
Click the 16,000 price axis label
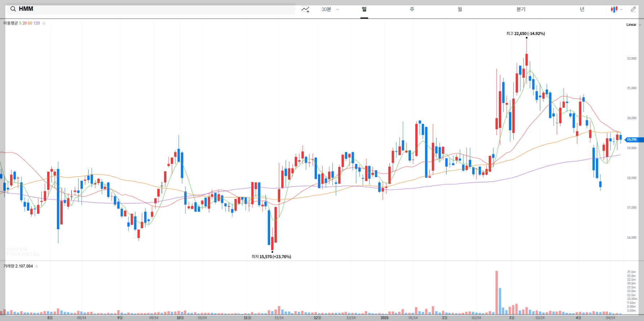coord(631,238)
